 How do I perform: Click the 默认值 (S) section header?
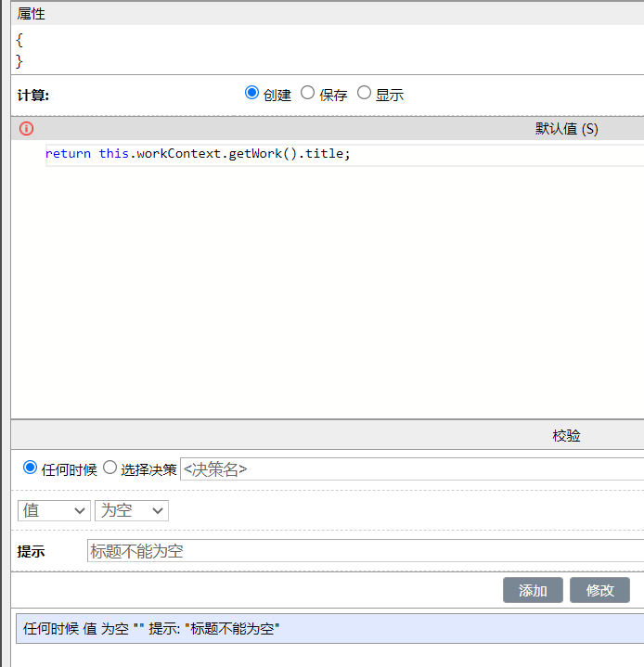(x=566, y=129)
